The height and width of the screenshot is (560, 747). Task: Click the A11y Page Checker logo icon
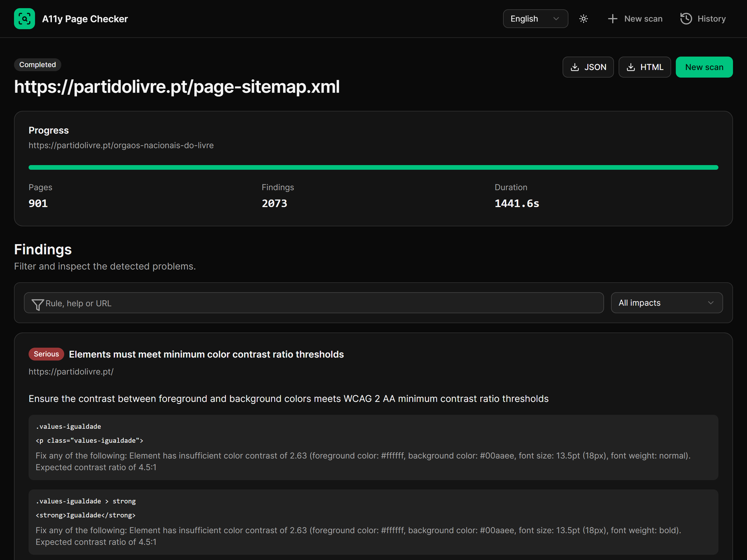(24, 19)
